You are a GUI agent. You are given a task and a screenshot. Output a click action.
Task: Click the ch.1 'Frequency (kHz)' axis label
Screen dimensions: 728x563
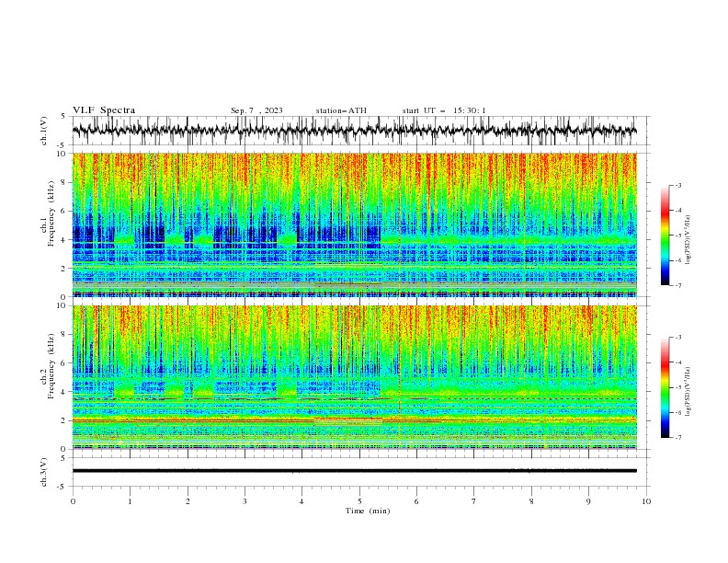coord(51,212)
